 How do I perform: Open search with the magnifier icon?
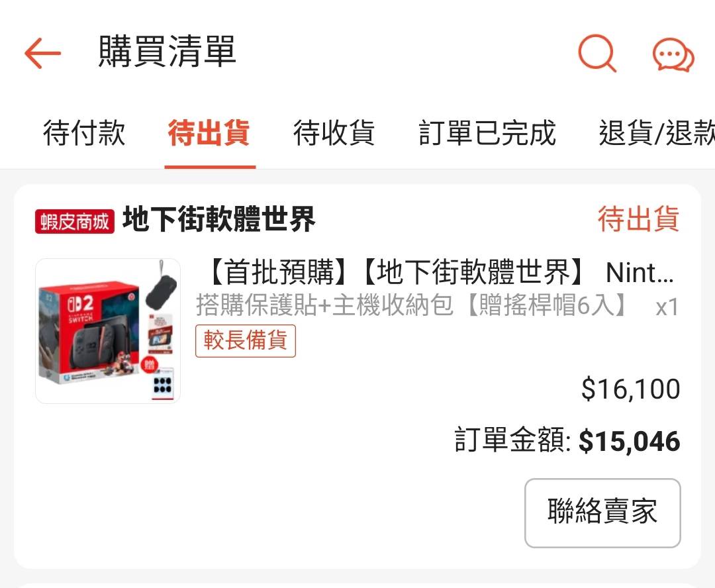tap(597, 53)
